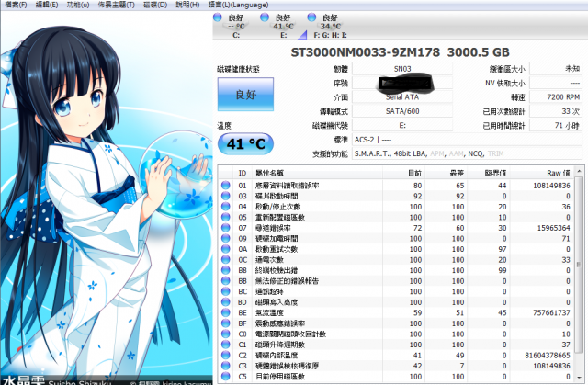Open the 編輯(E) menu
This screenshot has height=385, width=588.
coord(47,5)
